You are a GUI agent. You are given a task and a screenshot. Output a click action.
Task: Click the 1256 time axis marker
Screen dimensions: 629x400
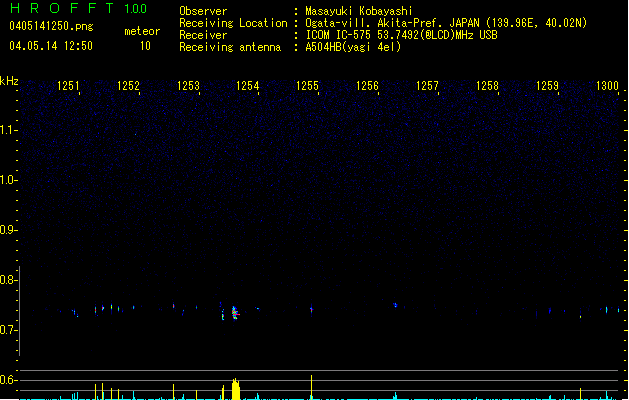click(x=367, y=85)
